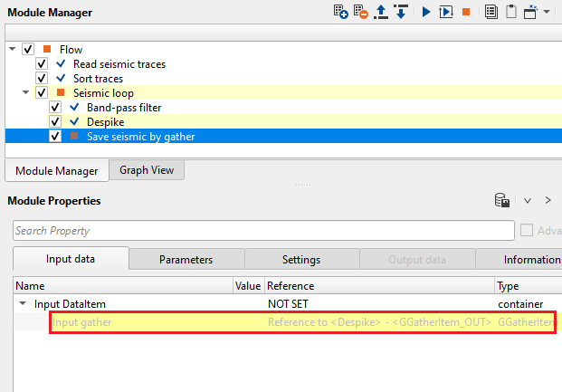The width and height of the screenshot is (562, 392).
Task: Toggle the Band-pass filter checkbox
Action: click(55, 107)
